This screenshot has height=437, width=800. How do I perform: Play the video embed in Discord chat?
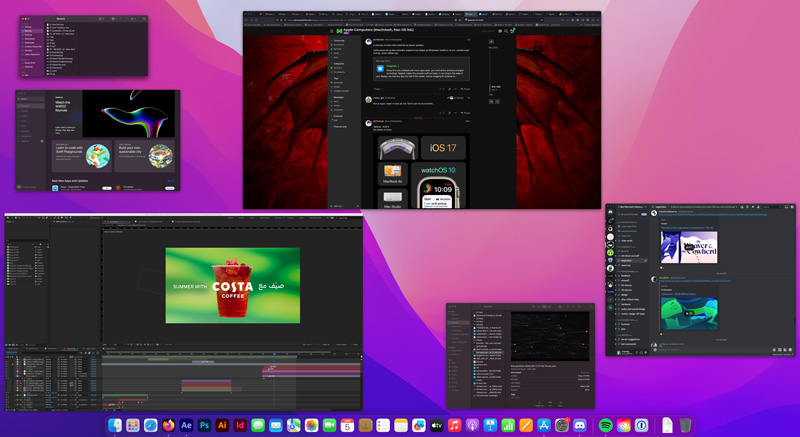pyautogui.click(x=687, y=311)
